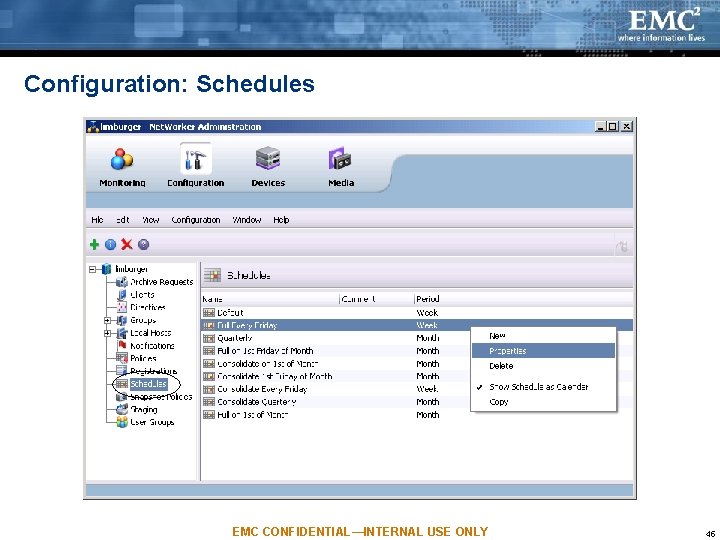Click the limburger server root icon

click(x=106, y=269)
